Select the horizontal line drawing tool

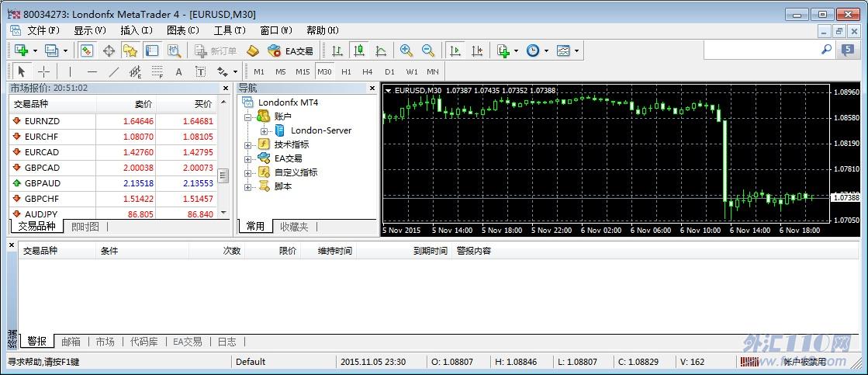pyautogui.click(x=92, y=71)
